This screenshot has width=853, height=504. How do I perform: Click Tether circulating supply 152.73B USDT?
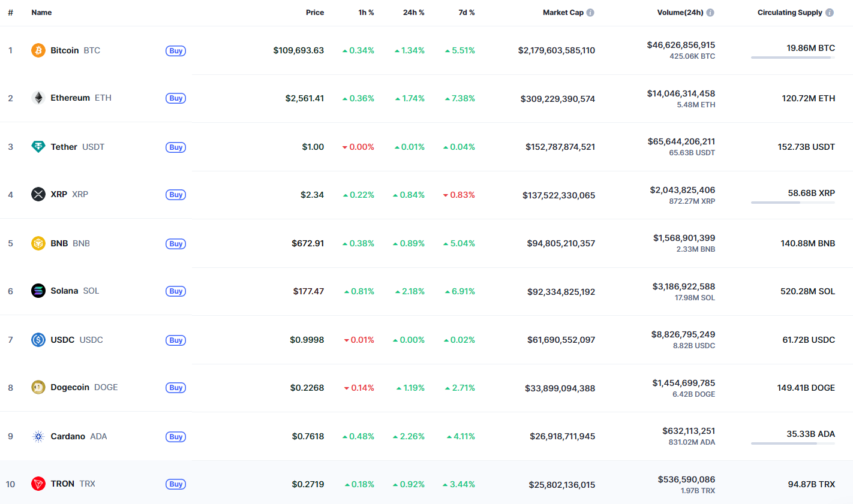(806, 147)
